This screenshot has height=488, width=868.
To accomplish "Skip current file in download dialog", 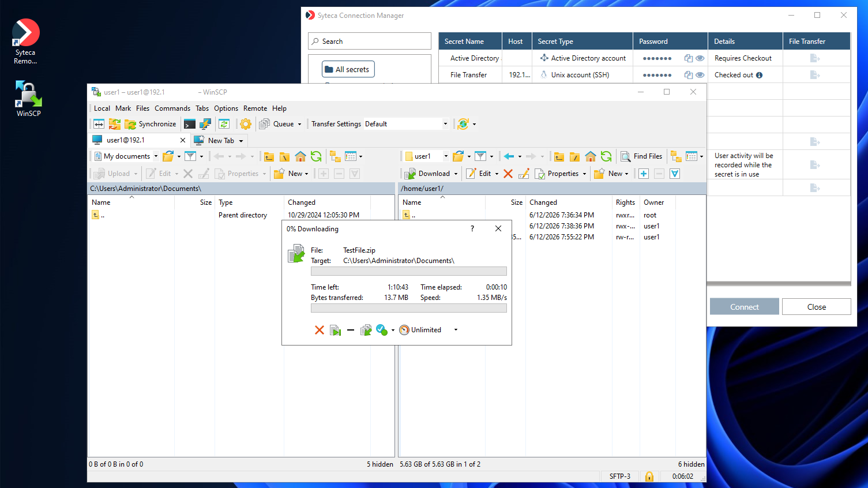I will click(335, 330).
